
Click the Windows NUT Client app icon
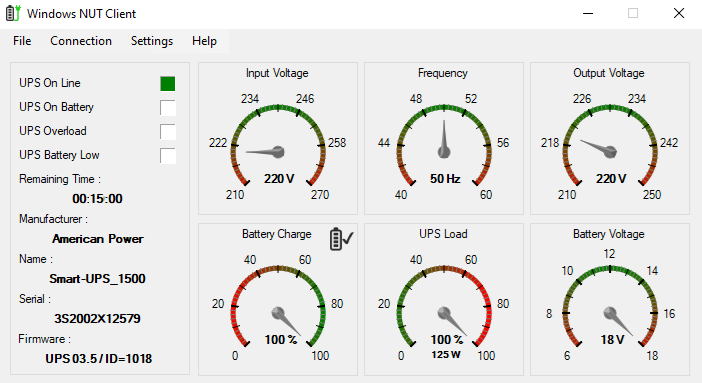[13, 13]
